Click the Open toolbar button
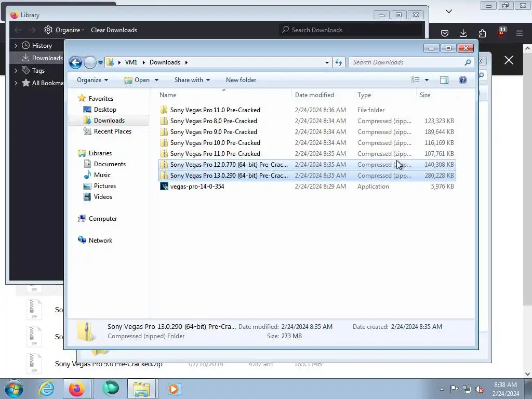This screenshot has height=399, width=532. [137, 80]
